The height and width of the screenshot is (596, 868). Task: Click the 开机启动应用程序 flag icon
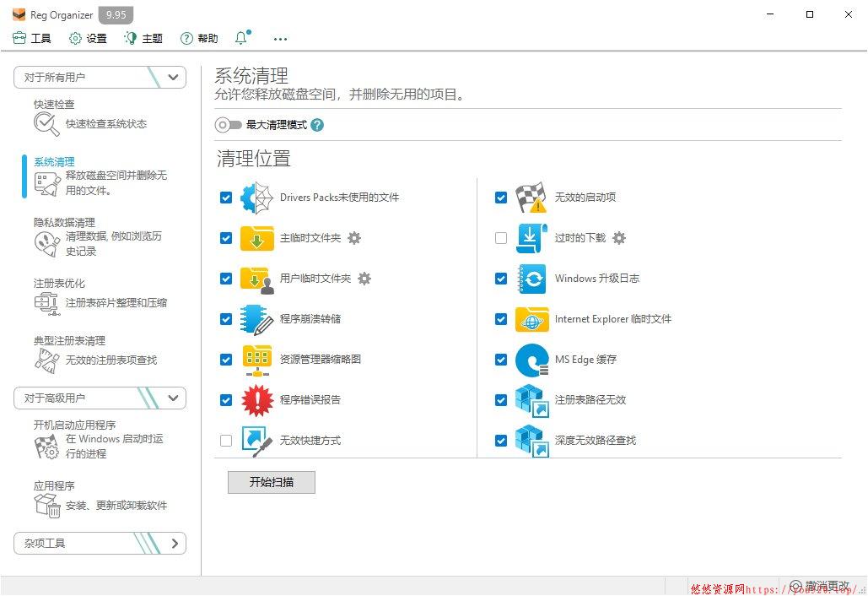(46, 447)
